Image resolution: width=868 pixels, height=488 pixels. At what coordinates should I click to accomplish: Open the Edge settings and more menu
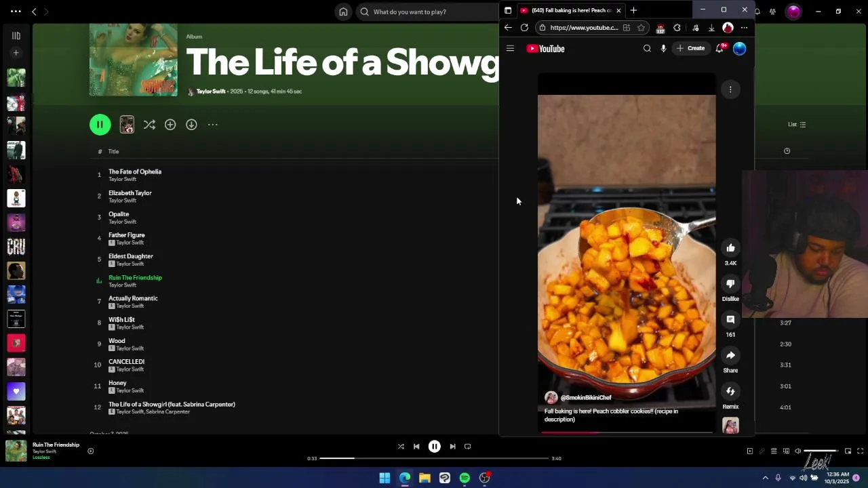(744, 28)
